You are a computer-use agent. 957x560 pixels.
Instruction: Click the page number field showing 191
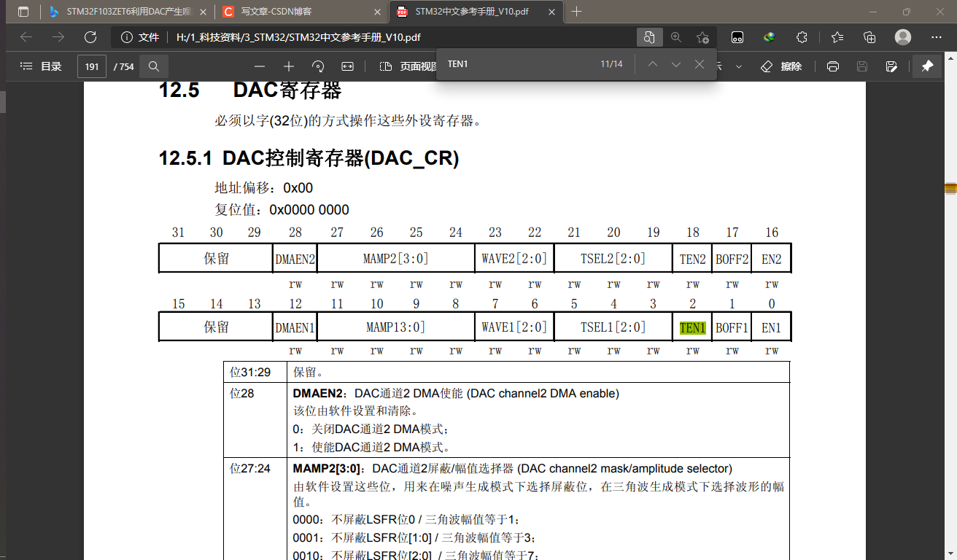[x=92, y=66]
